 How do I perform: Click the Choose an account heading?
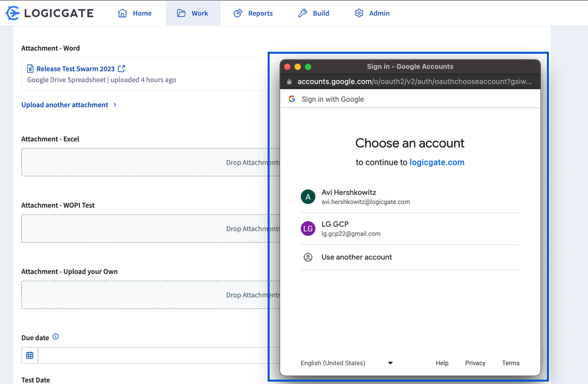[x=410, y=143]
